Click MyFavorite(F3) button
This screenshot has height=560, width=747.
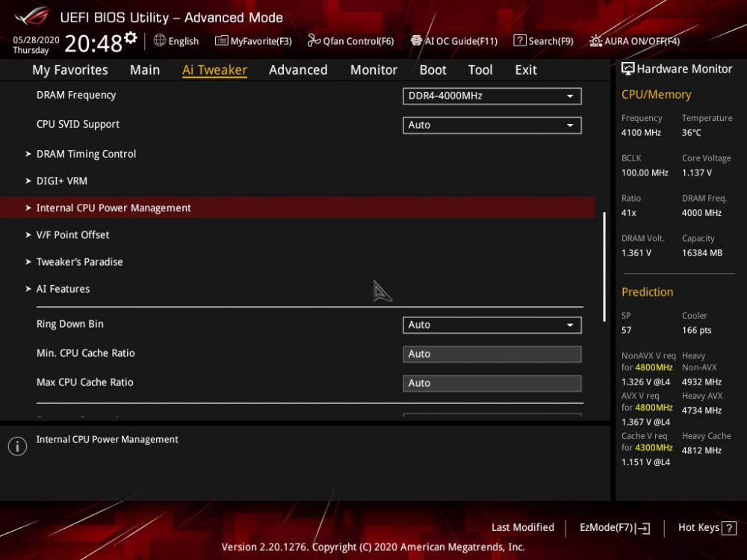[253, 41]
